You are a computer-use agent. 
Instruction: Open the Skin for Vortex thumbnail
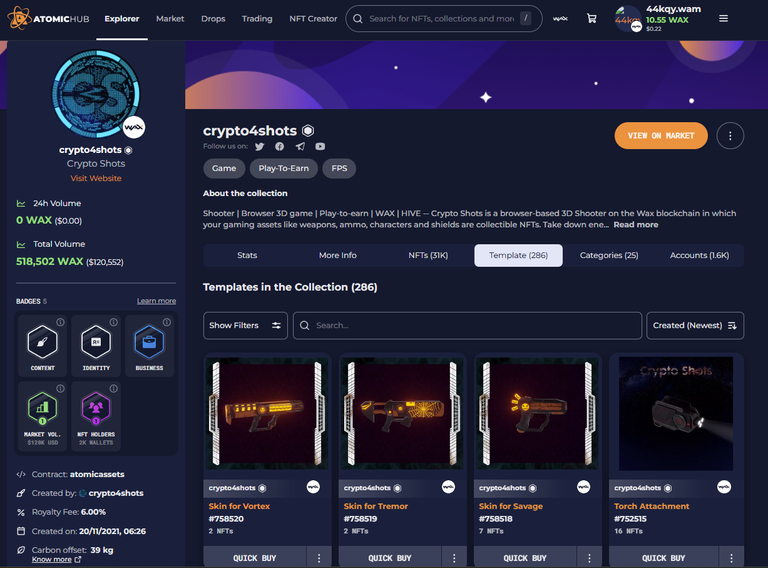[267, 414]
